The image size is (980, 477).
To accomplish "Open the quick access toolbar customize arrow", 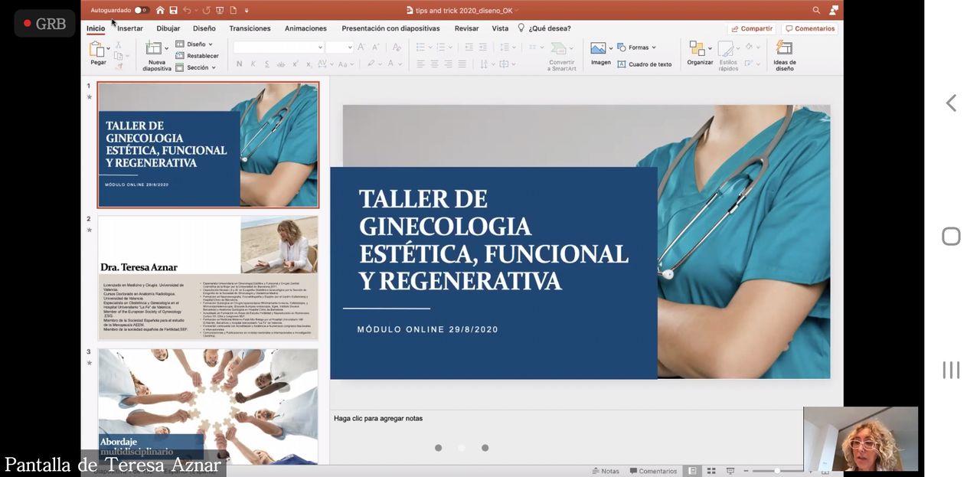I will 247,10.
